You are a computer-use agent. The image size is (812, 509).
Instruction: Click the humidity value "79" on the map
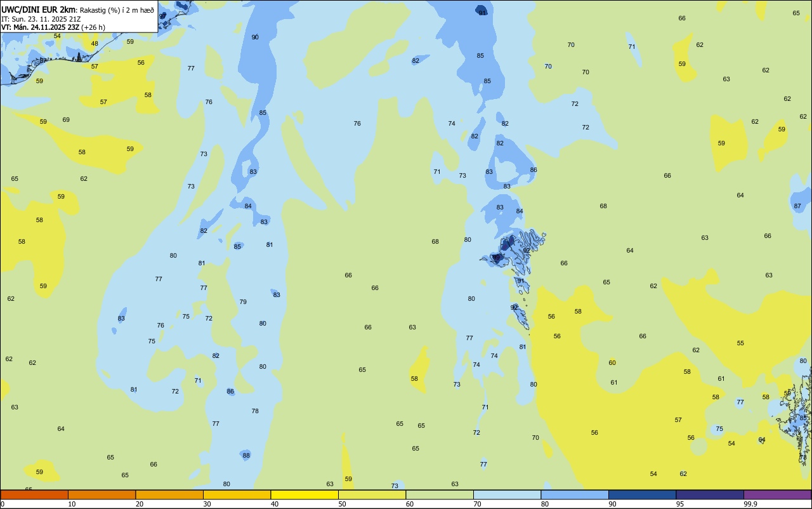tap(243, 302)
